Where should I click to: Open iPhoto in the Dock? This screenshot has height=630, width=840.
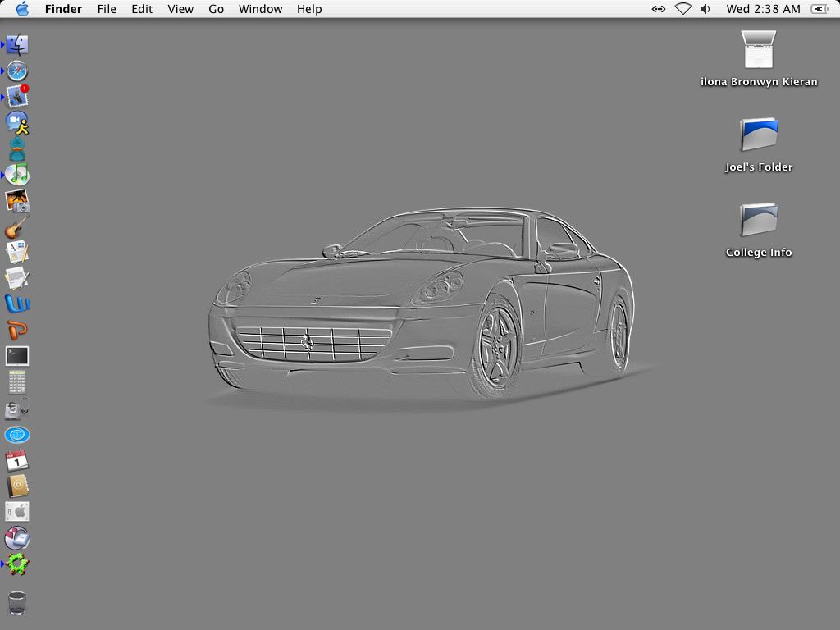[x=17, y=201]
